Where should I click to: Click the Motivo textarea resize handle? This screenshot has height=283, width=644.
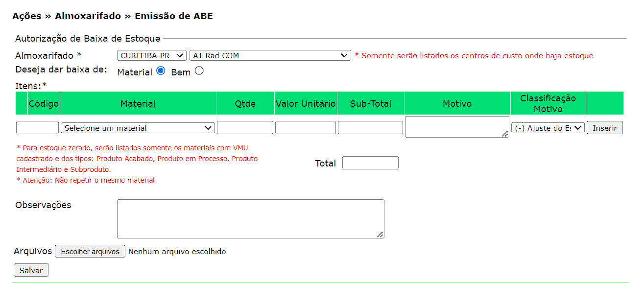pyautogui.click(x=505, y=134)
